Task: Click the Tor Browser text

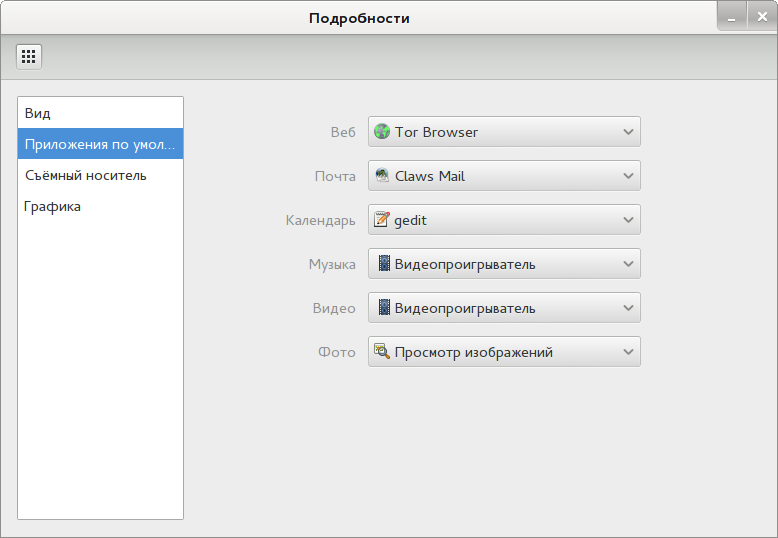Action: (436, 132)
